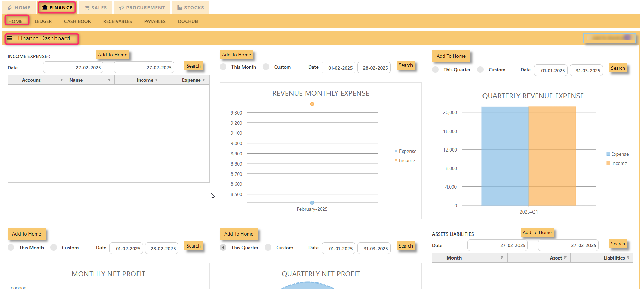644x289 pixels.
Task: Select This Quarter in Quarterly Net Profit
Action: [x=223, y=248]
